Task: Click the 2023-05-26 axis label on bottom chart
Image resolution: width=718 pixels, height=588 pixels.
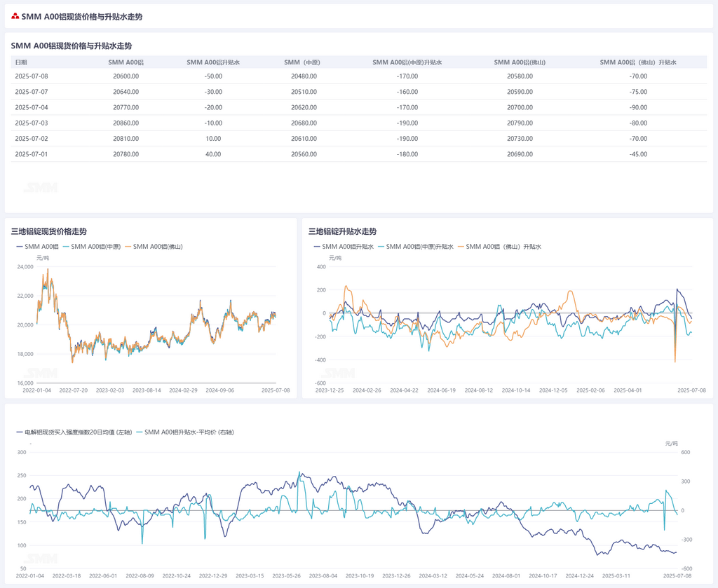Action: 286,575
